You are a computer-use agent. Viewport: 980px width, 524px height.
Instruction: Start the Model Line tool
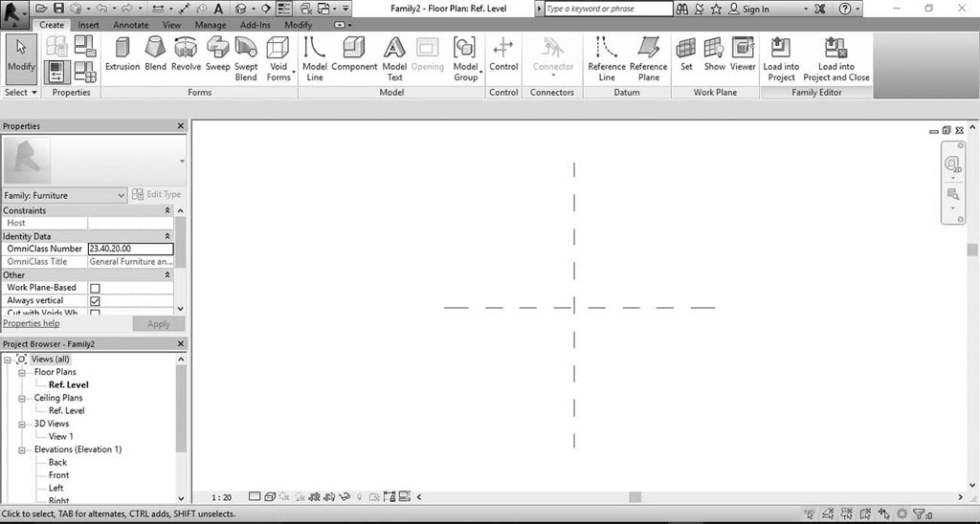tap(314, 59)
